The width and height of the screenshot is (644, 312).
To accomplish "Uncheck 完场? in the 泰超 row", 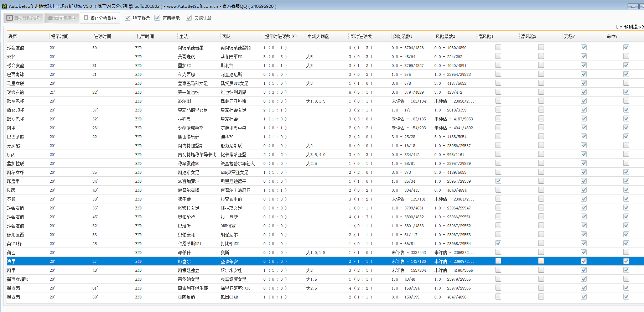I will point(584,199).
